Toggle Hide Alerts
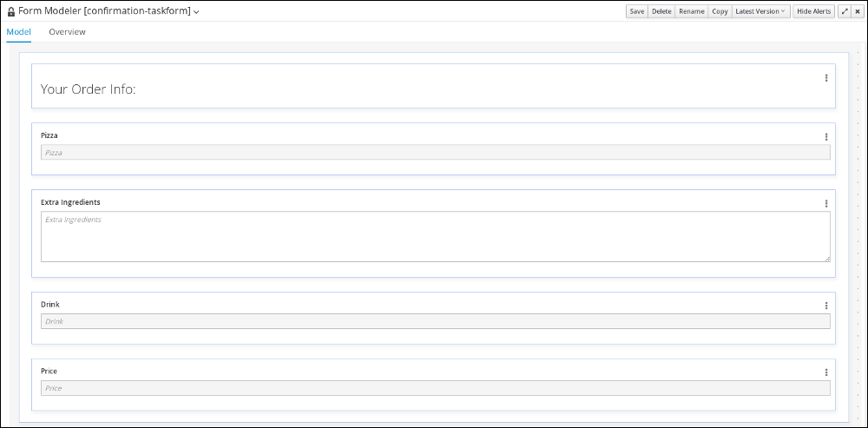This screenshot has width=868, height=428. 814,11
